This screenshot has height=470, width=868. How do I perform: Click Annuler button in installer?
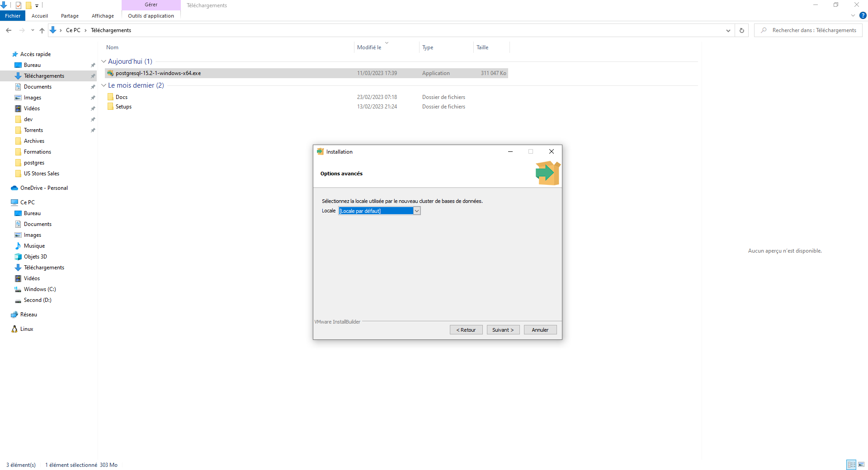pos(540,330)
